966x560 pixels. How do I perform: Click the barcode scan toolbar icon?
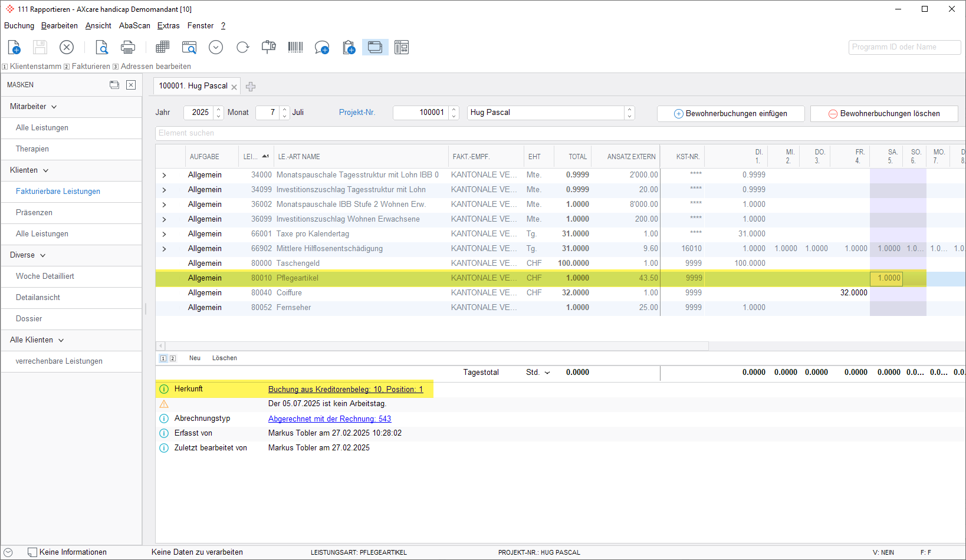point(295,47)
